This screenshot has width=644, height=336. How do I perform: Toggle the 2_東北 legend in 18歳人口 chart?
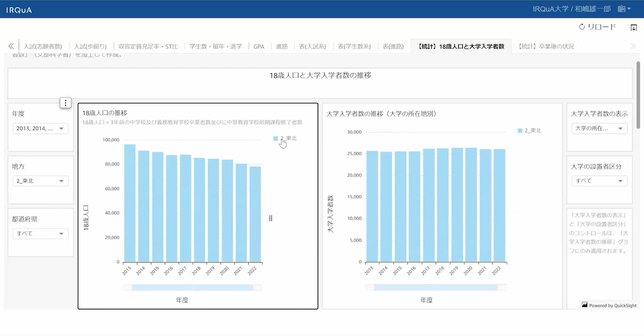[285, 138]
